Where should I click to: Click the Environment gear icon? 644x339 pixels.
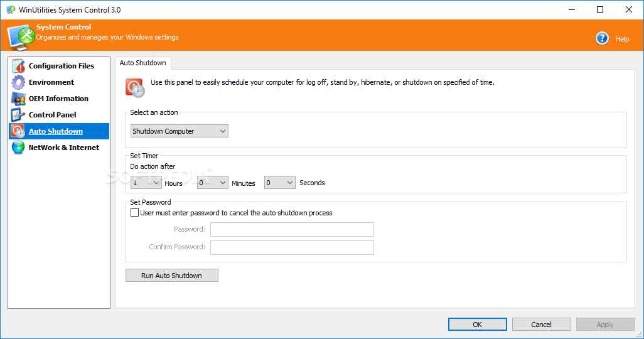[x=18, y=82]
